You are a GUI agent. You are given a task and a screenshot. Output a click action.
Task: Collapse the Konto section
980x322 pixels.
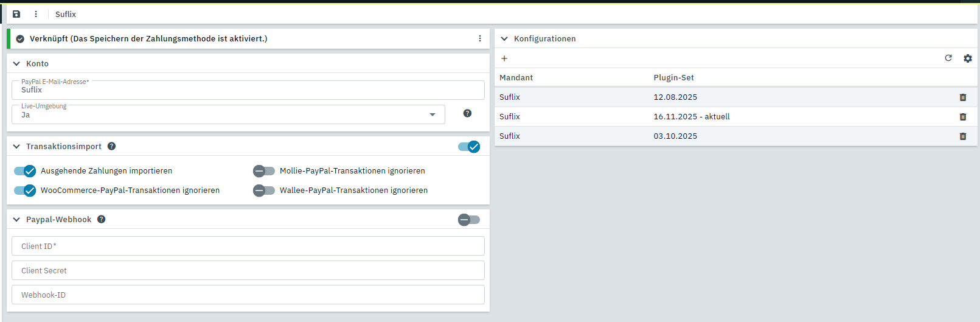16,63
